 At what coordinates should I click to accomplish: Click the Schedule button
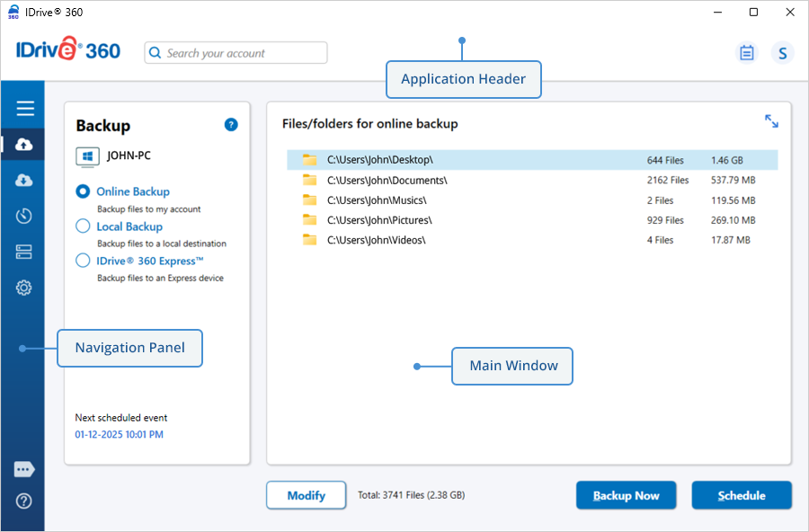(x=742, y=495)
